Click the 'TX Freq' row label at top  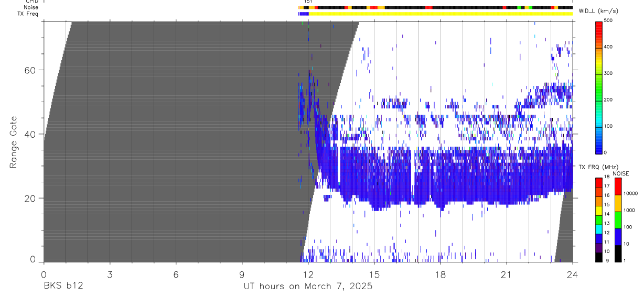[x=27, y=14]
